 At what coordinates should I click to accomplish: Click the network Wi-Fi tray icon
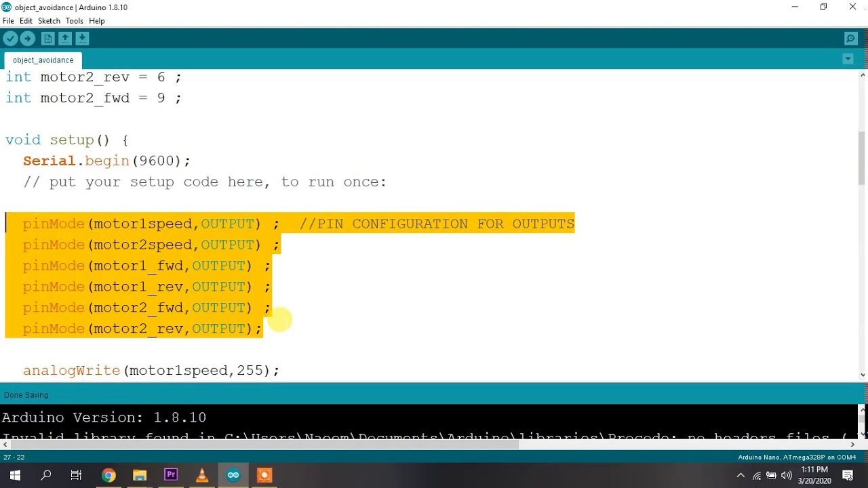coord(757,476)
